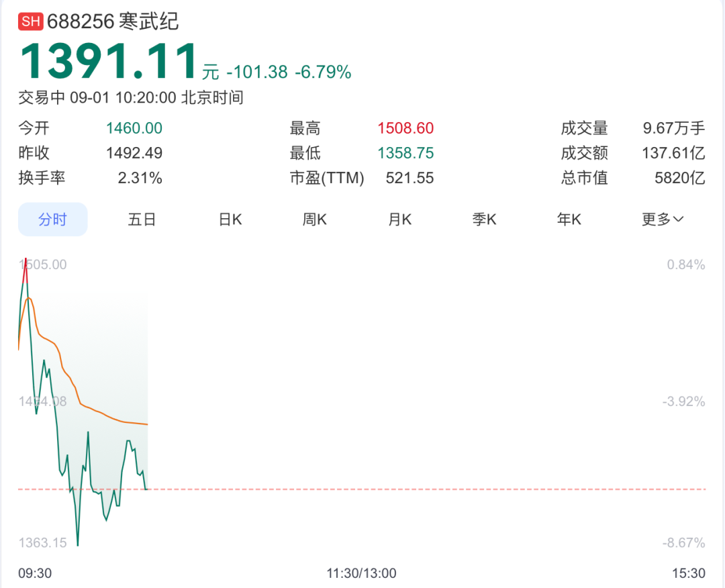Switch to the 周K view
Viewport: 725px width, 588px height.
tap(314, 219)
